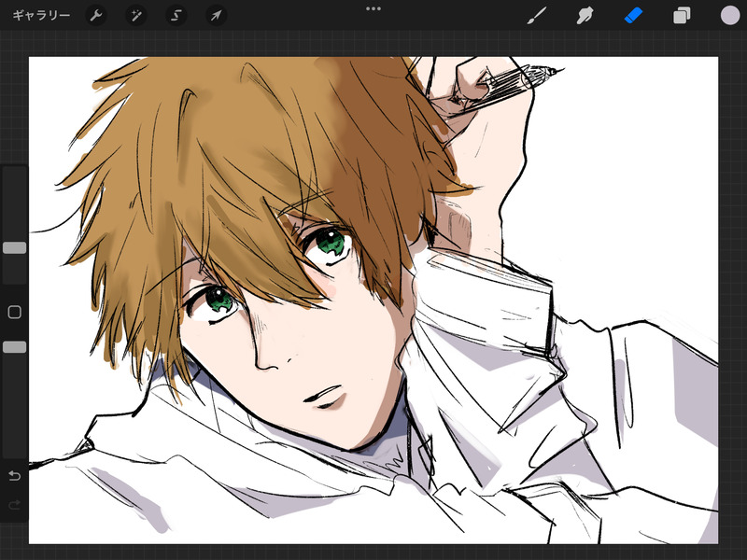Undo the last stroke with the undo arrow

click(x=15, y=476)
